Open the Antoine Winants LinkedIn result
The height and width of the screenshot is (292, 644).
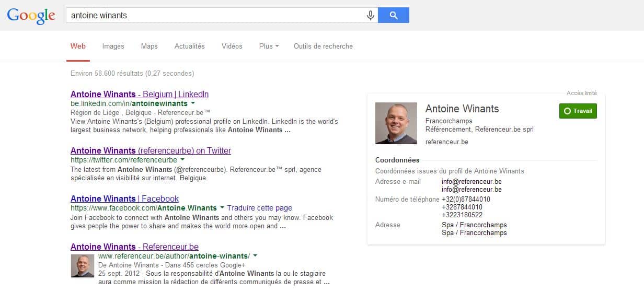(140, 94)
